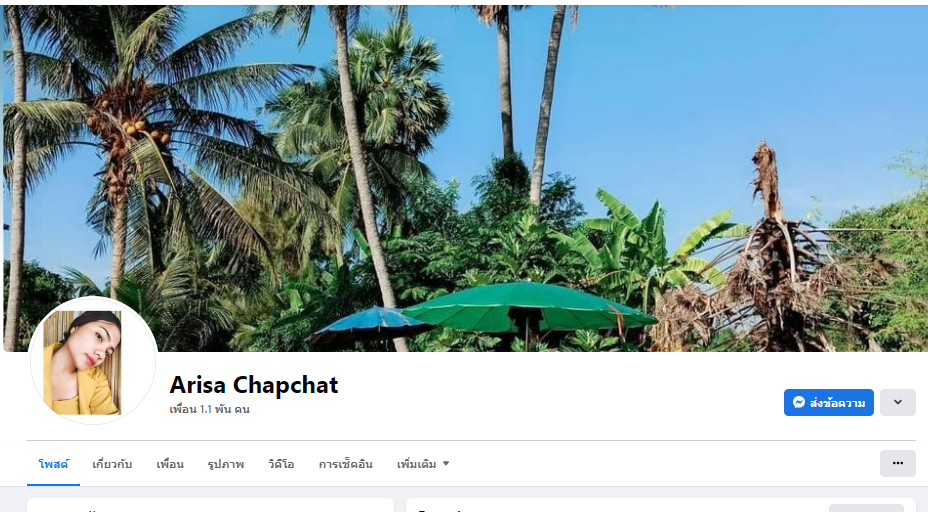View the การเช็คอิน tab
The height and width of the screenshot is (512, 928).
(346, 464)
